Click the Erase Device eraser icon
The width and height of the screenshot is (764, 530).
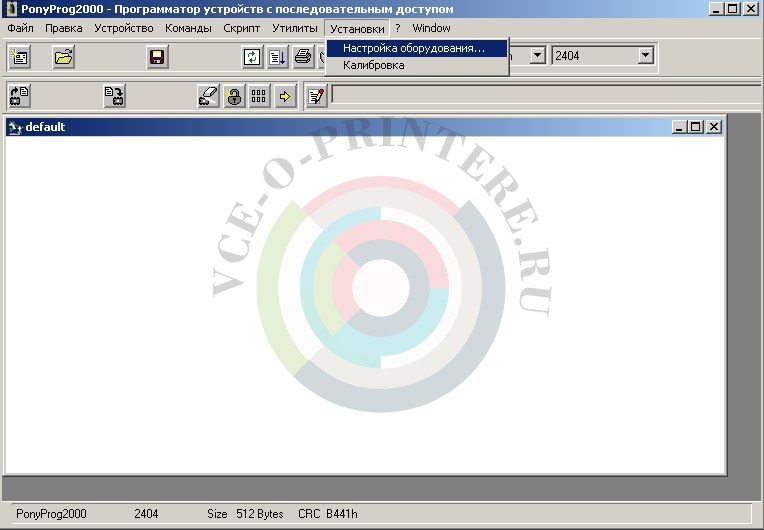(208, 97)
